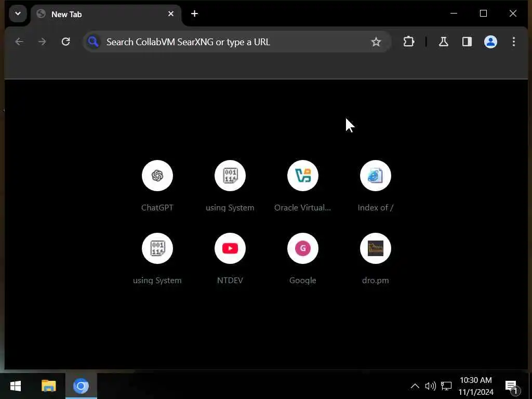Maximize the browser window
This screenshot has width=532, height=399.
click(483, 14)
